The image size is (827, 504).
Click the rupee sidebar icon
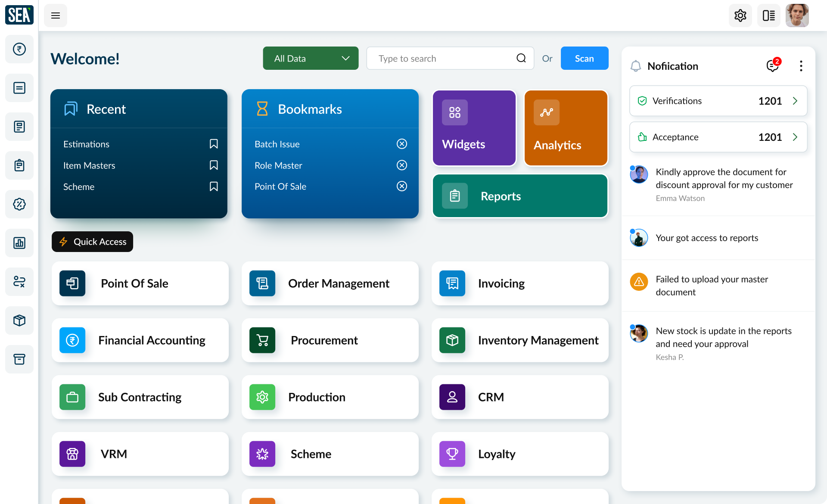click(19, 49)
